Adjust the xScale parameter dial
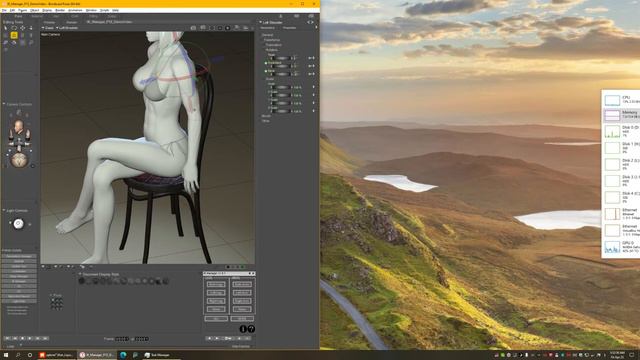This screenshot has width=640, height=360. (281, 95)
